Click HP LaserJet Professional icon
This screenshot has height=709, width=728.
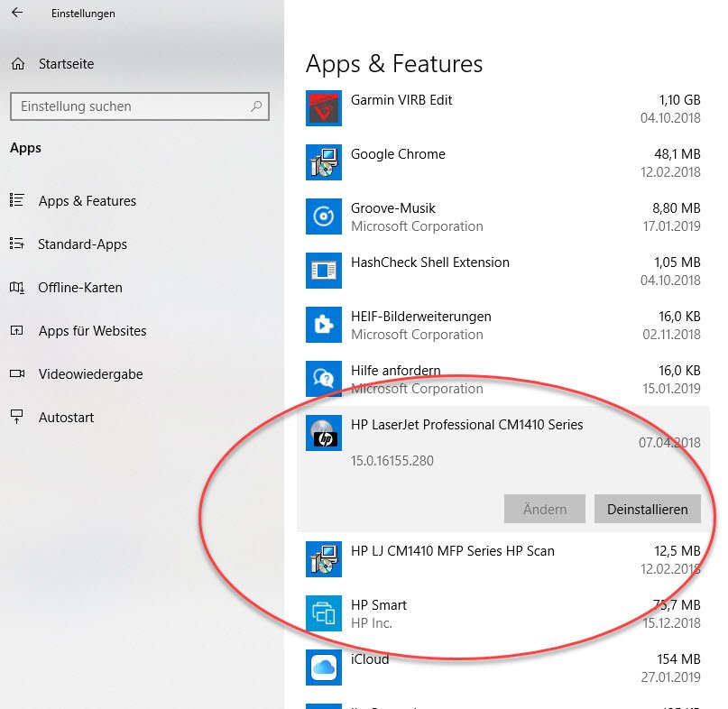click(324, 433)
